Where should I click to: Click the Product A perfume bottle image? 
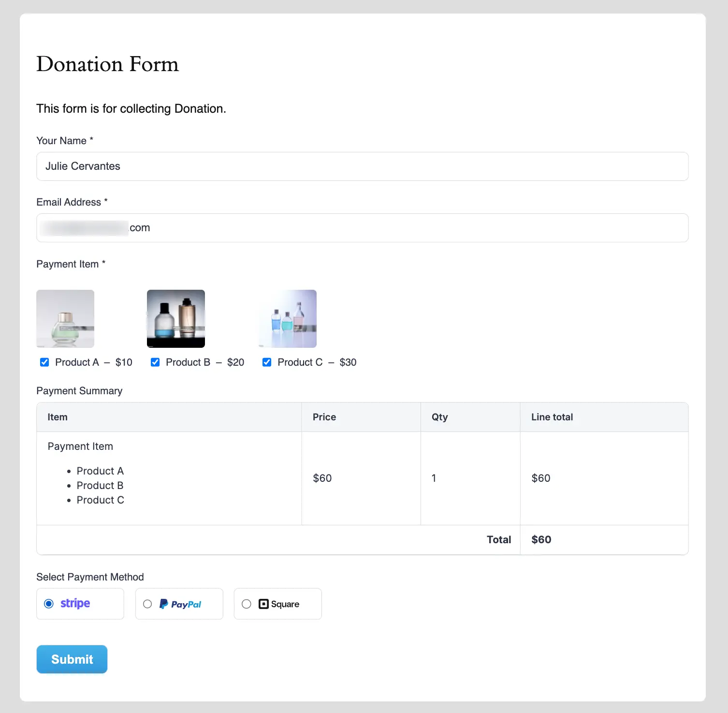point(65,318)
